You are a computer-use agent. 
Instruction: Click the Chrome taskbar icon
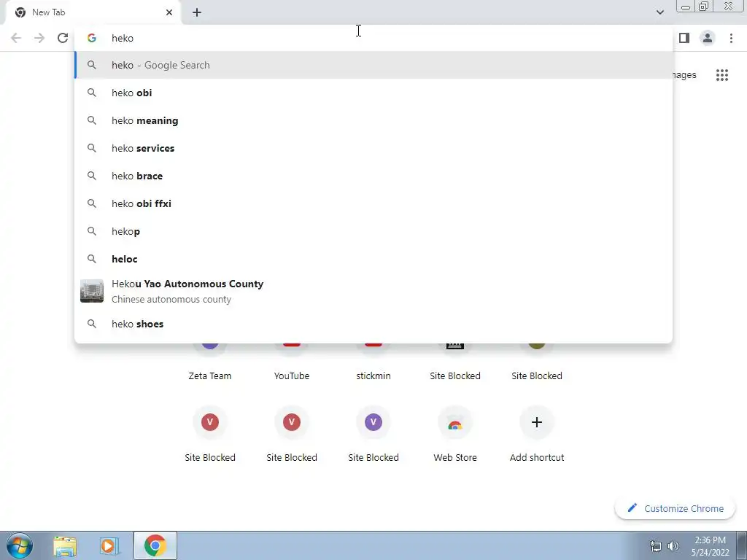(155, 545)
